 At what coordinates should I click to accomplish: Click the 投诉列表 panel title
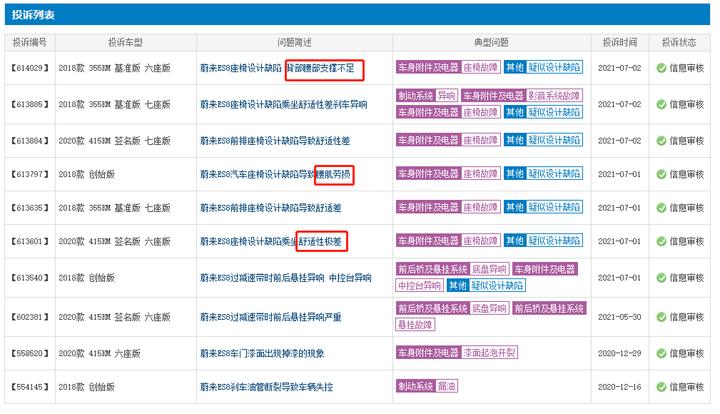(33, 15)
